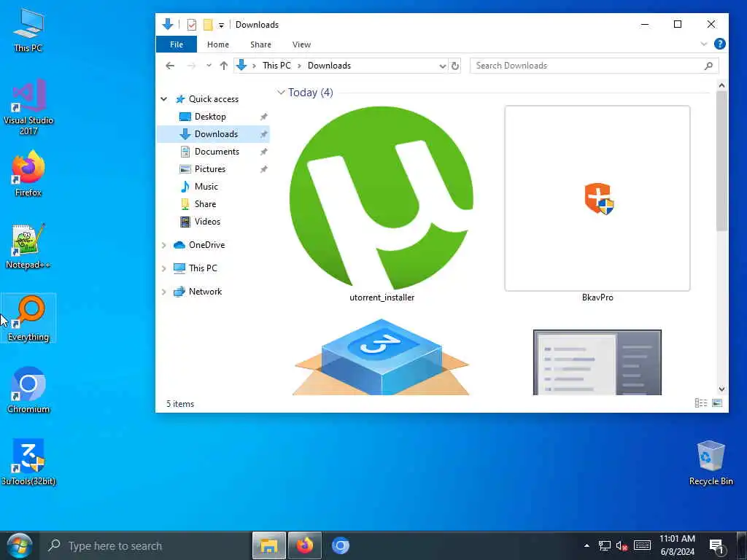
Task: Select Desktop in Quick access
Action: click(210, 117)
